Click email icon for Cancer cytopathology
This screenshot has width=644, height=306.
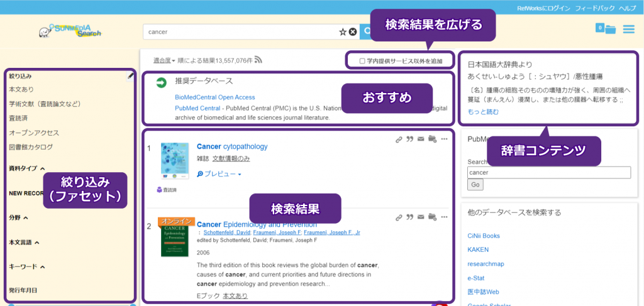tap(421, 139)
